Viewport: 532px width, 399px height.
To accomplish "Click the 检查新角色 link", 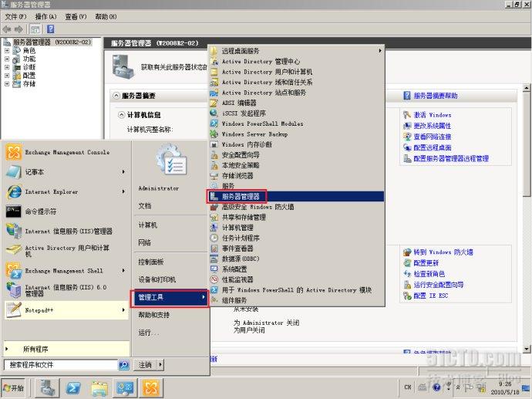I will [429, 274].
